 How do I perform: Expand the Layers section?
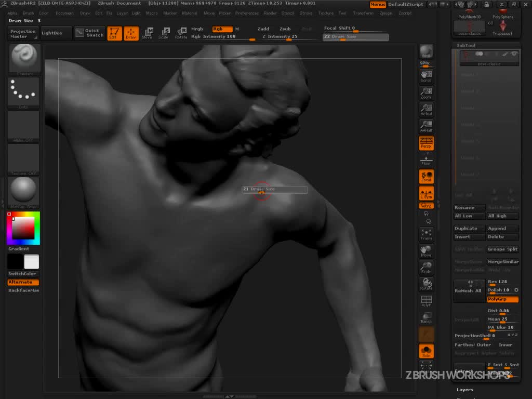pos(465,390)
